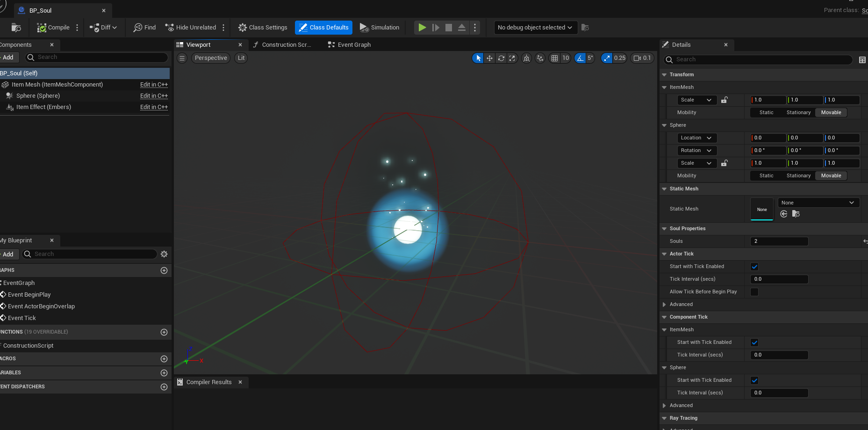Set Sphere mobility to Stationary
The height and width of the screenshot is (430, 868).
(798, 176)
